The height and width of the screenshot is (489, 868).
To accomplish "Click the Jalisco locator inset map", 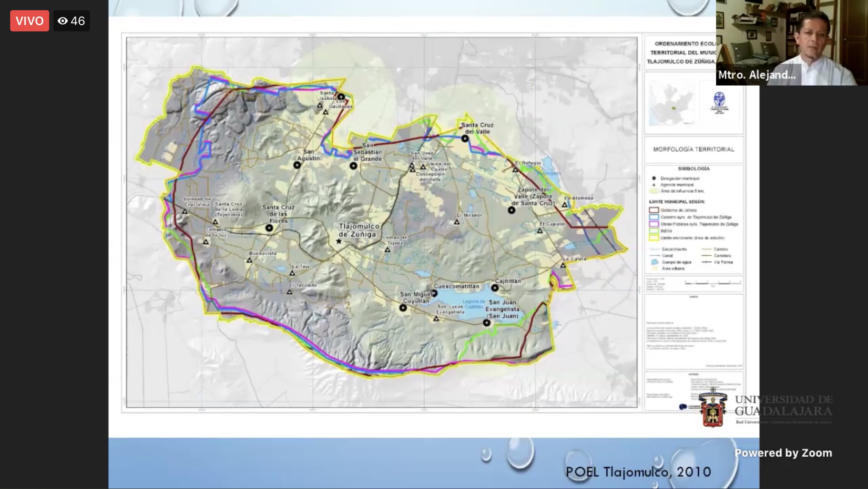I will (x=672, y=104).
